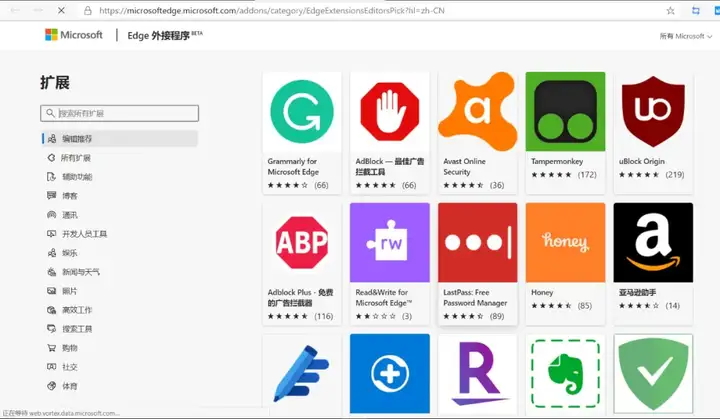
Task: Click the (36) review count under Avast
Action: [x=497, y=185]
